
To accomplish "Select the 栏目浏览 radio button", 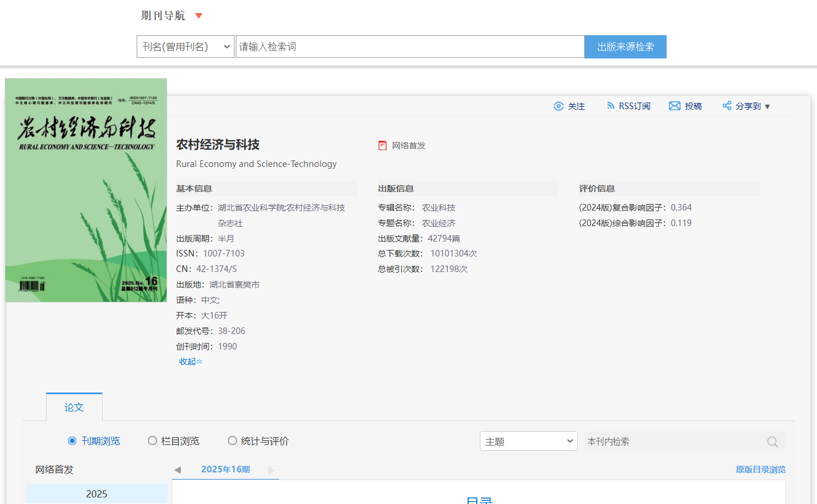I will [152, 441].
